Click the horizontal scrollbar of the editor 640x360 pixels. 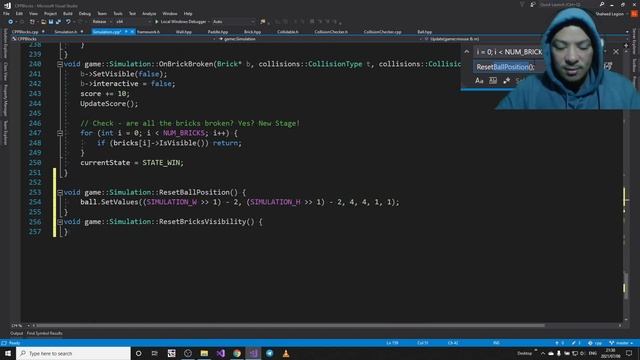click(290, 326)
